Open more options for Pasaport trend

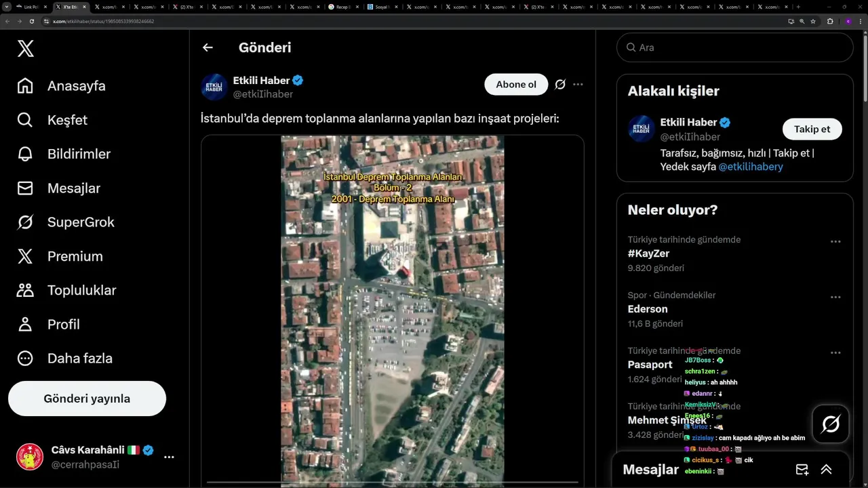(x=835, y=352)
